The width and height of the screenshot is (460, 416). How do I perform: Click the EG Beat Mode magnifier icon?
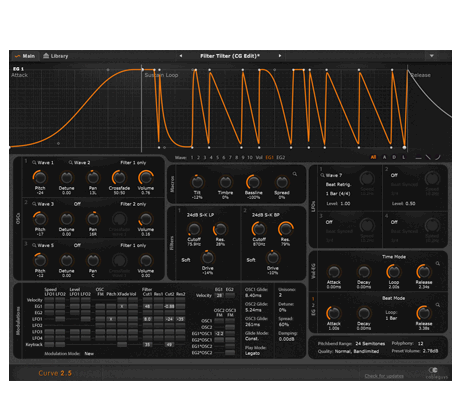coord(438,305)
